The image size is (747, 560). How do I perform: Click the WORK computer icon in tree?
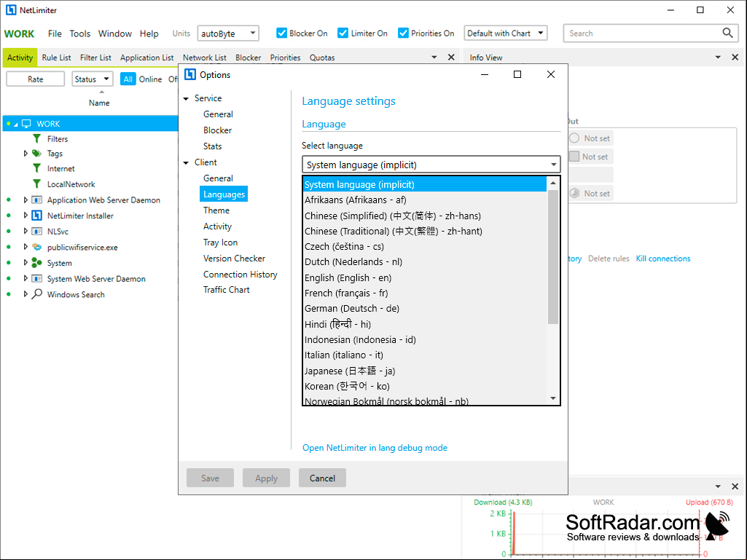coord(27,124)
